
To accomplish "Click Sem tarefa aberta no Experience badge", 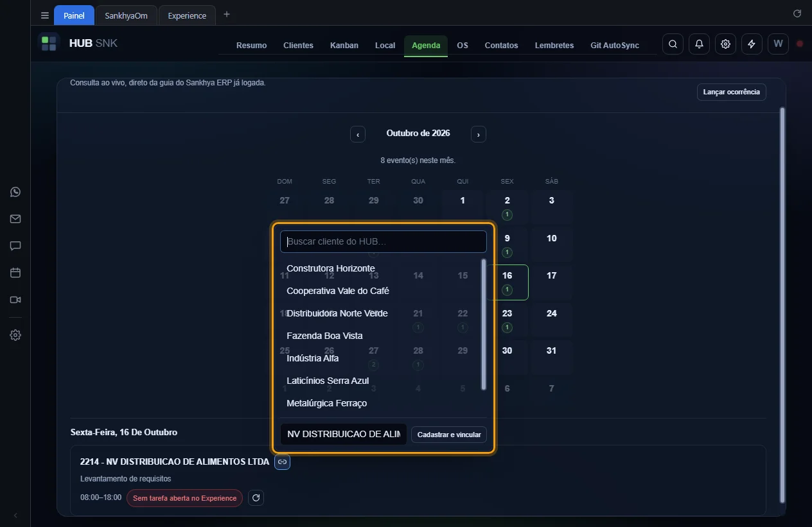I will (184, 498).
